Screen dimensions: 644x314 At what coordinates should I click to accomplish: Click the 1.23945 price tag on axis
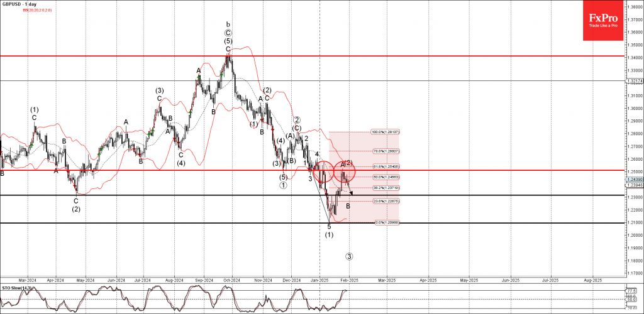634,185
